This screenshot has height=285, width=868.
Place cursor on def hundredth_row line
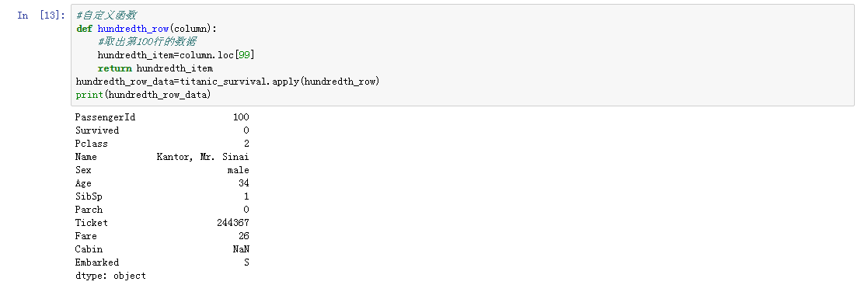[x=146, y=29]
